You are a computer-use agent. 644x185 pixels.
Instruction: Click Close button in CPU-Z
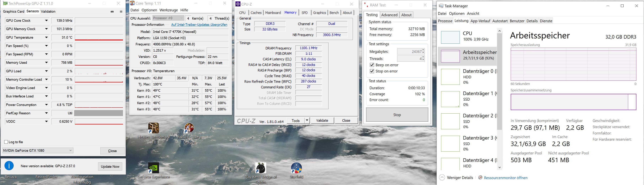346,120
